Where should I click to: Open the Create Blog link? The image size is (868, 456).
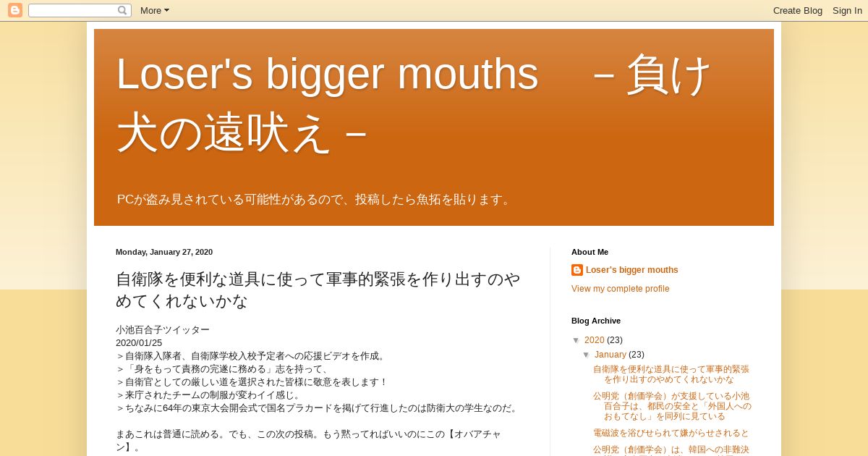tap(798, 10)
